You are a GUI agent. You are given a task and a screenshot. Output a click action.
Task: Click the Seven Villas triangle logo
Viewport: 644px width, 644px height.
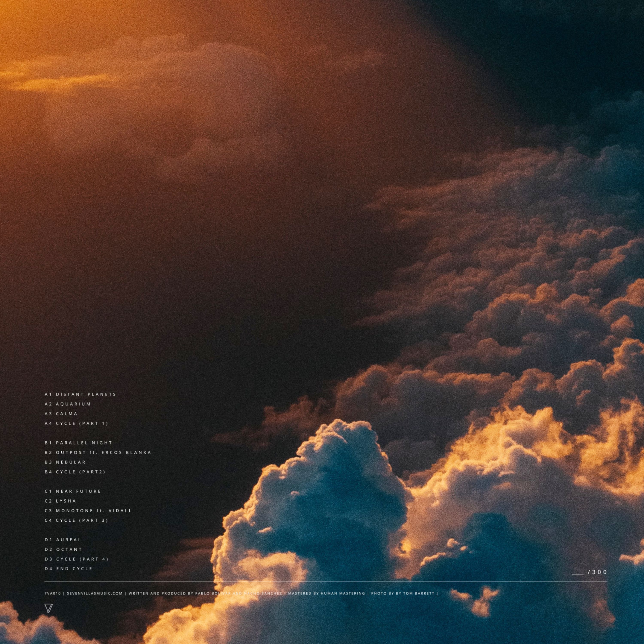pyautogui.click(x=49, y=608)
